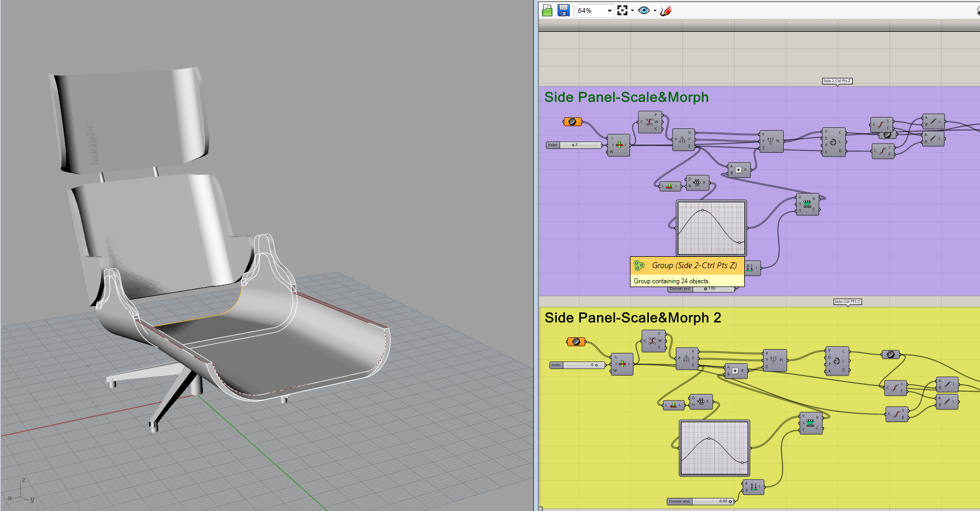Click the Index slider in the purple group
Screen dimensions: 980x511
click(x=580, y=145)
